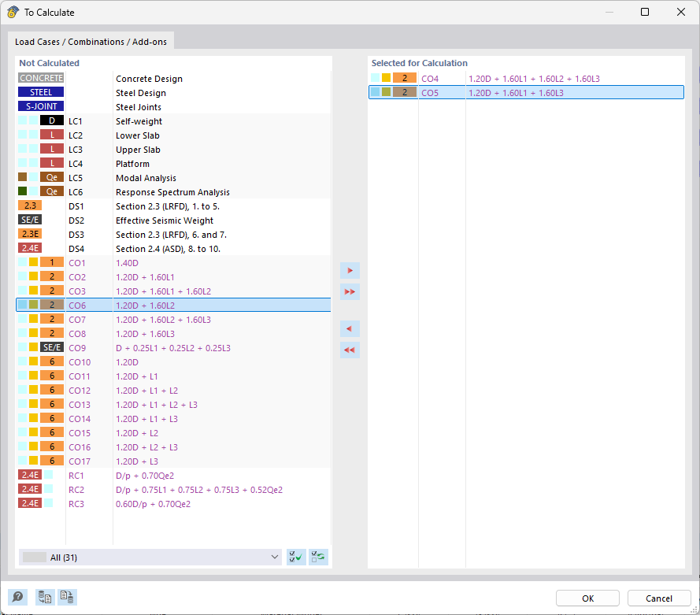This screenshot has height=615, width=700.
Task: Select CO1 with formula 1.40D
Action: click(174, 263)
